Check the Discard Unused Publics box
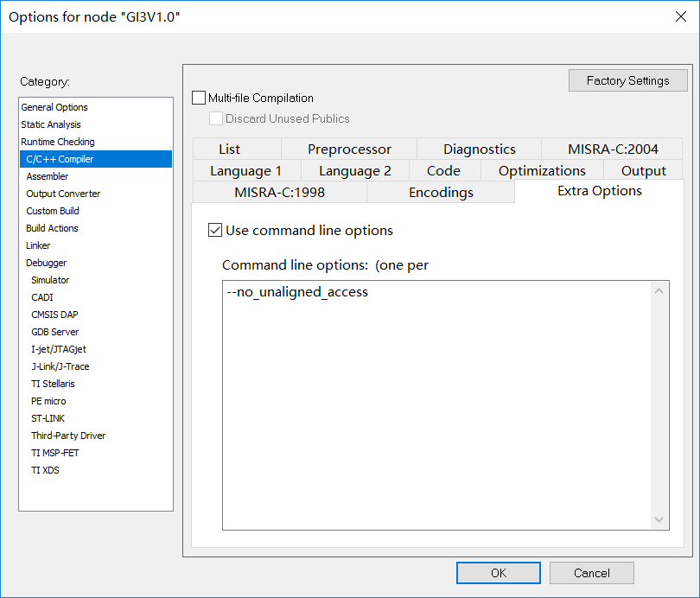Image resolution: width=700 pixels, height=598 pixels. coord(215,118)
